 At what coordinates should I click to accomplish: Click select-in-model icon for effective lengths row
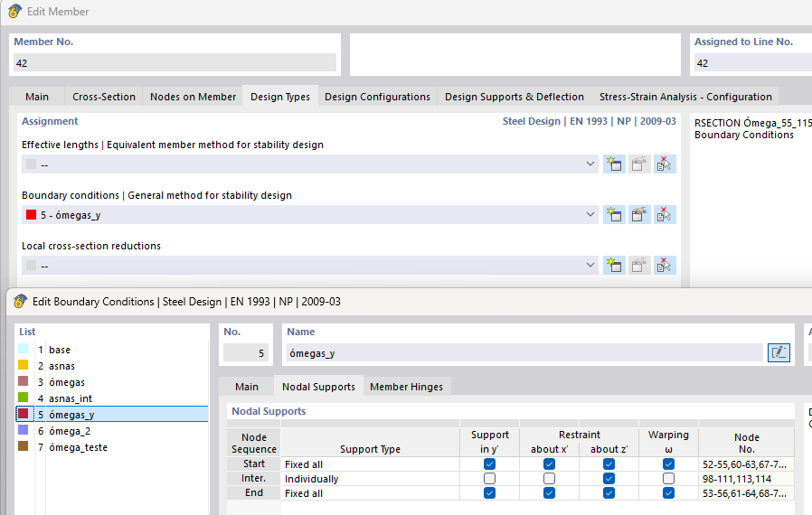665,164
